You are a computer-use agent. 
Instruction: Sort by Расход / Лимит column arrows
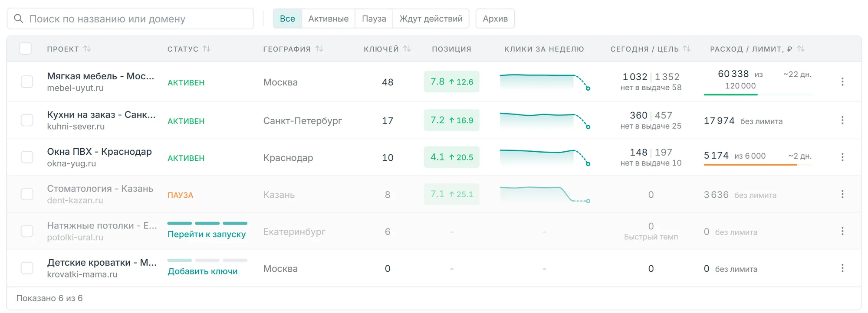pyautogui.click(x=801, y=49)
